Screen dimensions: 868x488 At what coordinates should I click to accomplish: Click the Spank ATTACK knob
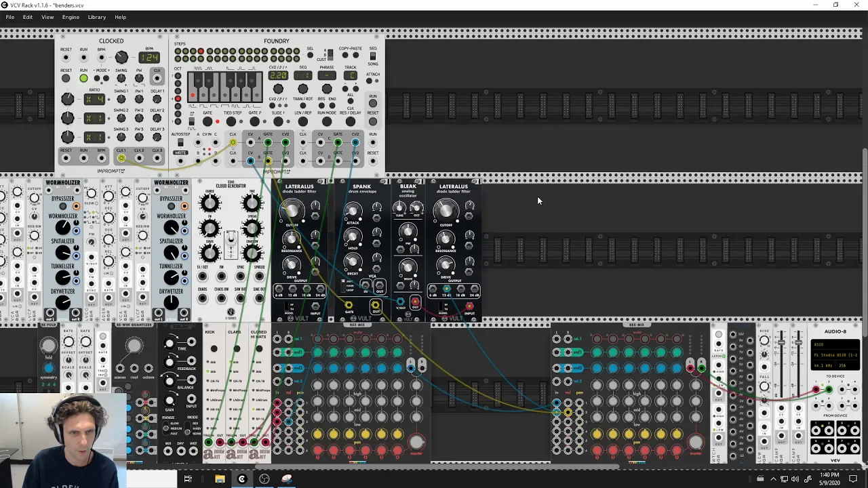coord(353,211)
